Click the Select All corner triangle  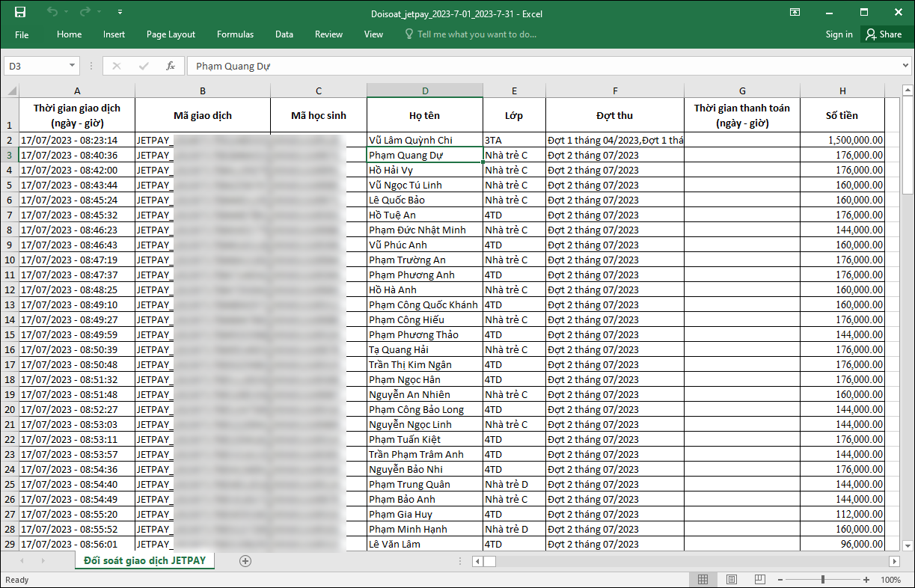point(11,91)
